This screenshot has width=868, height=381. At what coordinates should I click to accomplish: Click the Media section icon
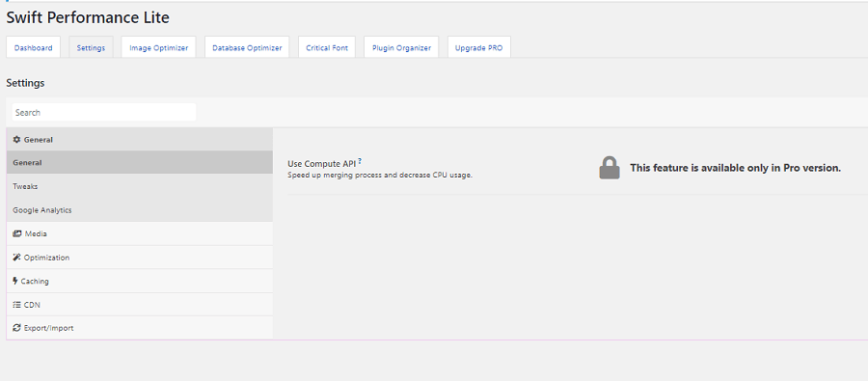click(16, 233)
